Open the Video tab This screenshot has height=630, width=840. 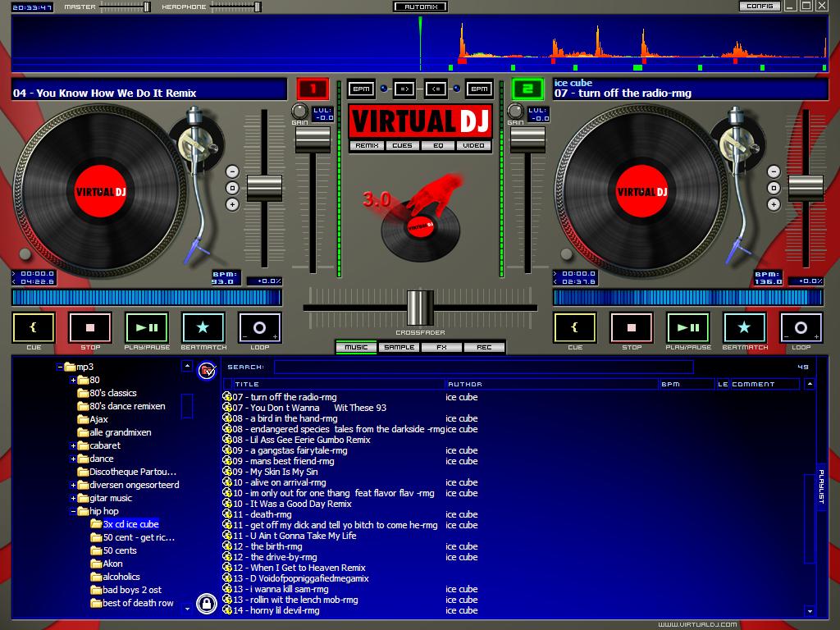click(x=473, y=146)
